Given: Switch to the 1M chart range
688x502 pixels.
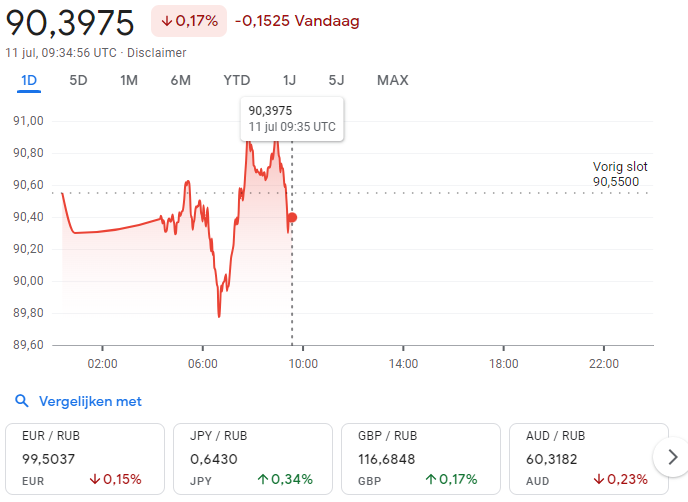Looking at the screenshot, I should click(x=129, y=80).
